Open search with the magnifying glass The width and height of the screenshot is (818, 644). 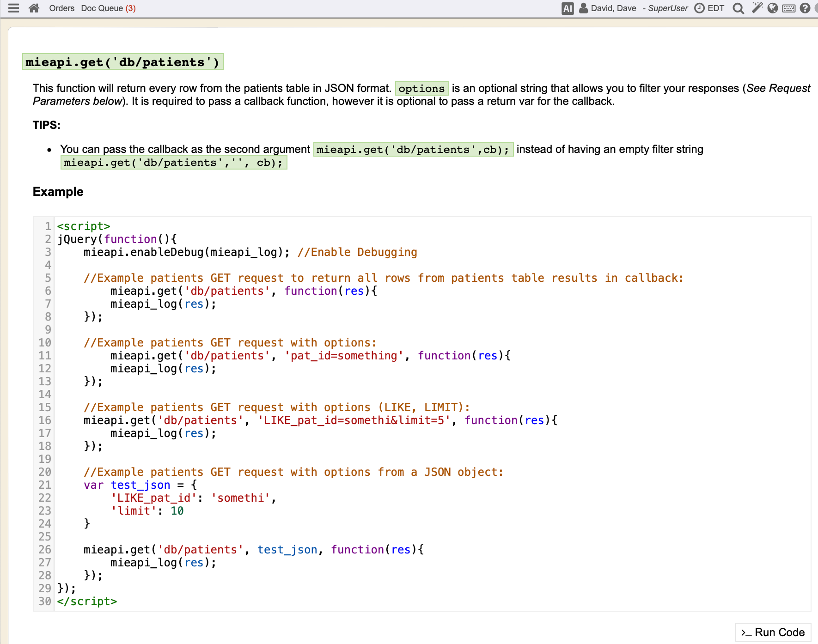tap(739, 8)
